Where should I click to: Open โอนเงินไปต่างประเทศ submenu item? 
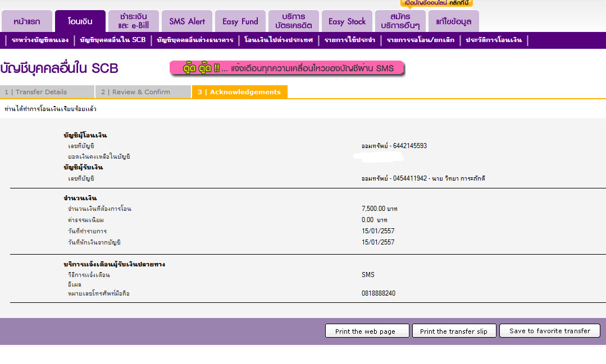click(x=278, y=40)
